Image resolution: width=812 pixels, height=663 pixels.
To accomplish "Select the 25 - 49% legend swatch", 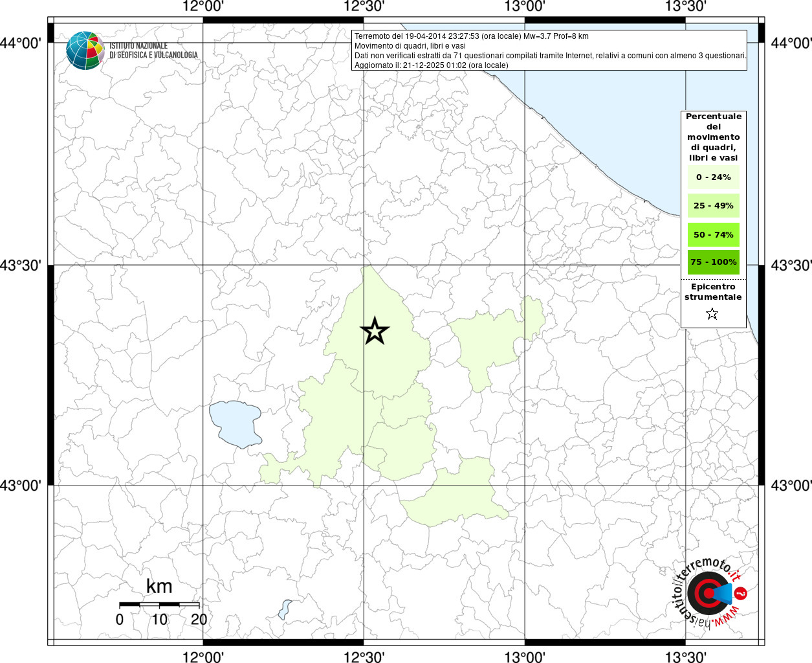I will coord(714,206).
